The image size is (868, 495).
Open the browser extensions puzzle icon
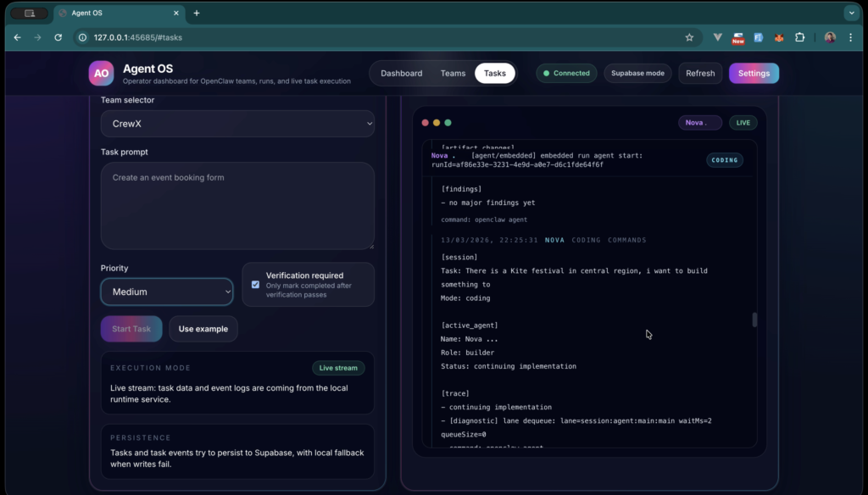[798, 37]
